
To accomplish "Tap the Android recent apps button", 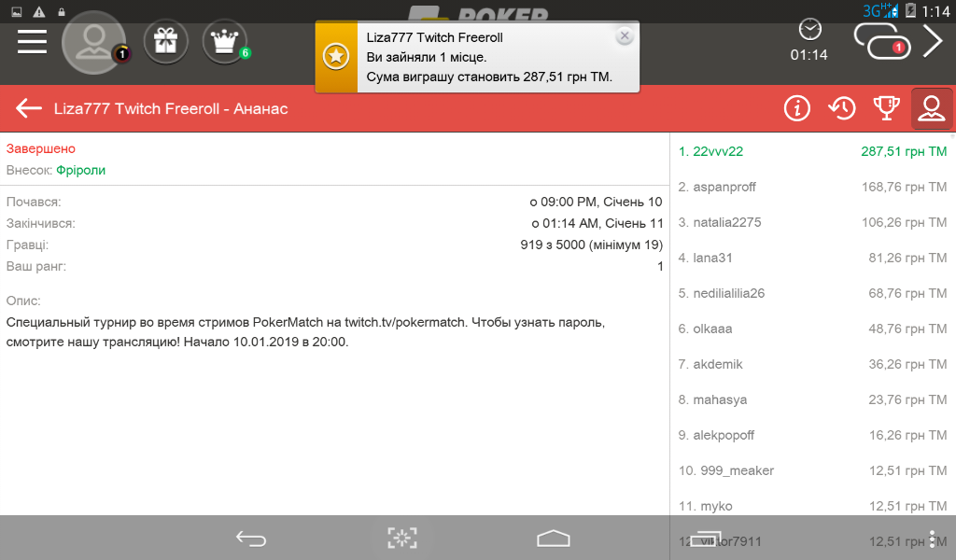I will 706,539.
